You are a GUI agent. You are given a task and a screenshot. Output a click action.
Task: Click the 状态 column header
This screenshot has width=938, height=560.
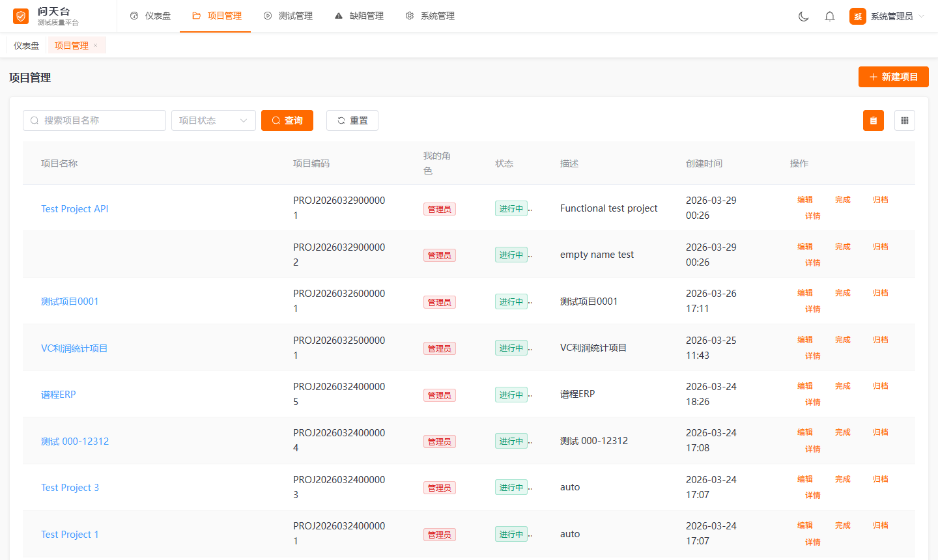click(x=504, y=163)
